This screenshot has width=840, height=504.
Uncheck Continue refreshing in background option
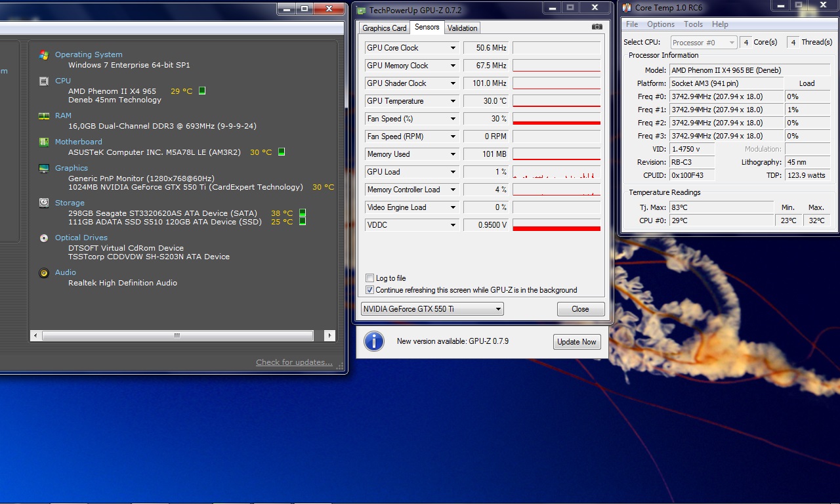[370, 290]
